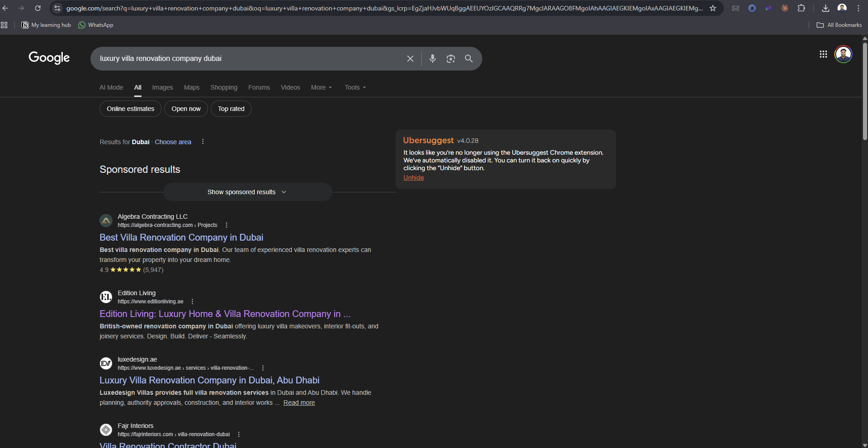Click Edition Living favicon
Screen dimensions: 868x448
106,297
